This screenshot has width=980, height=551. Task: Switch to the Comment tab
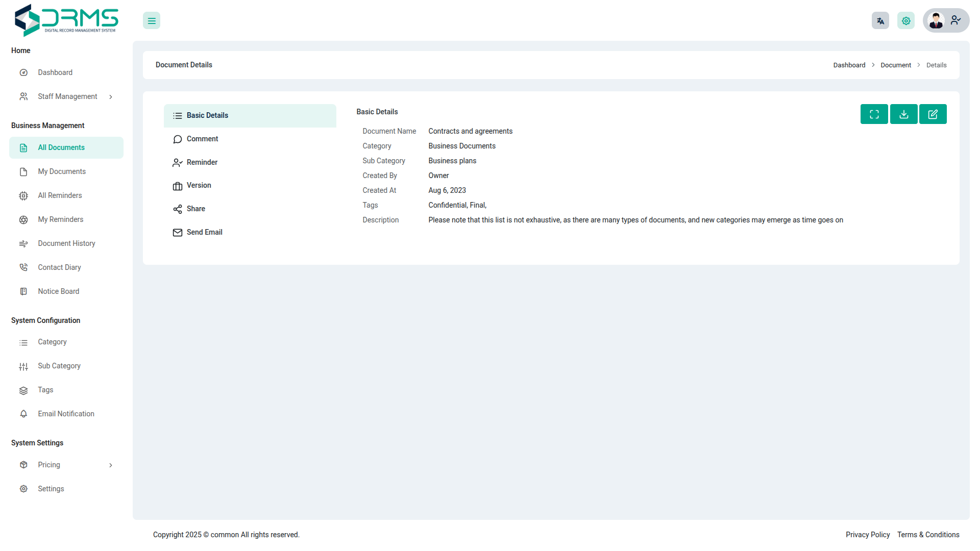pyautogui.click(x=202, y=139)
